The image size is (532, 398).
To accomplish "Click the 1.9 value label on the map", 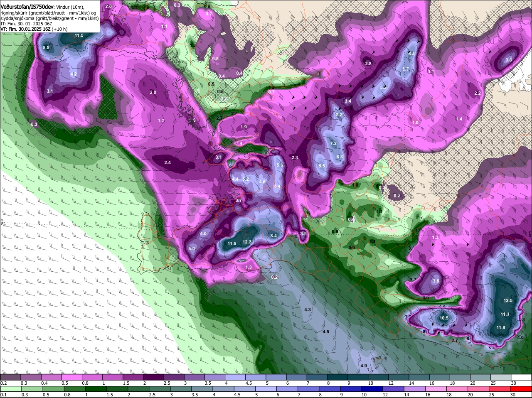I will [x=244, y=127].
